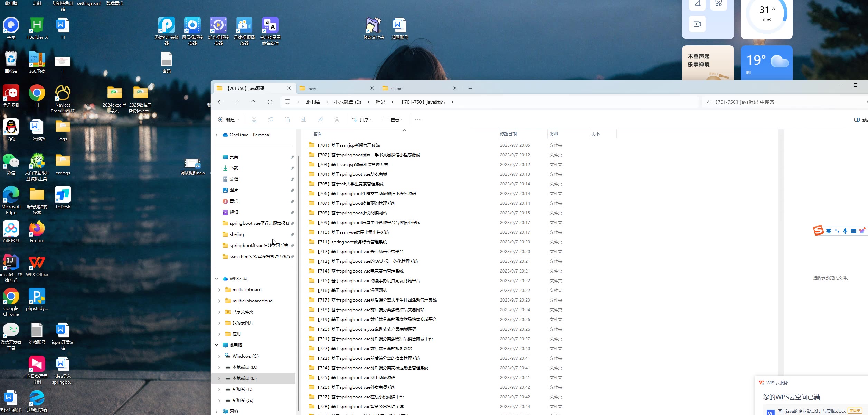Select 桌面 in quick access
The image size is (868, 415).
pos(254,157)
